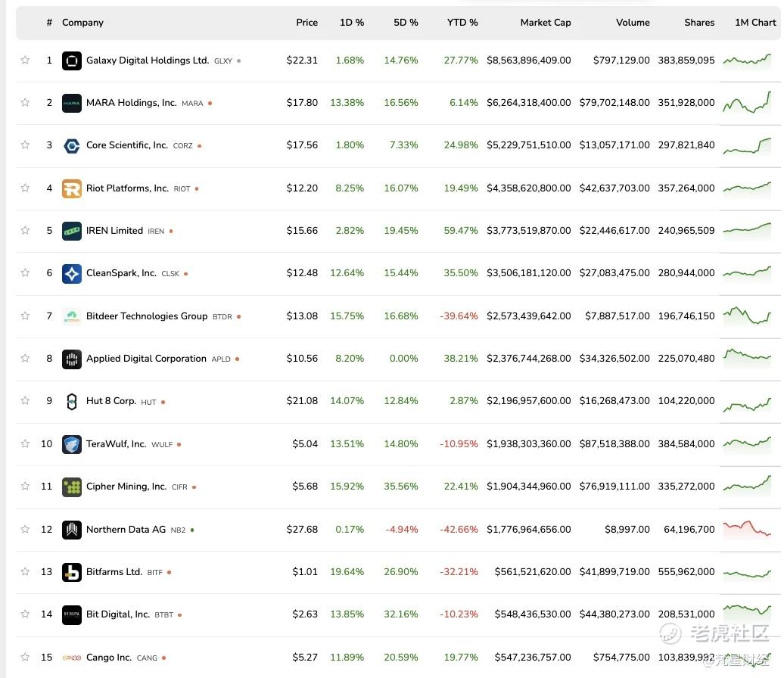The height and width of the screenshot is (678, 784).
Task: Click the Bitfarms Ltd. logo icon
Action: [x=71, y=573]
